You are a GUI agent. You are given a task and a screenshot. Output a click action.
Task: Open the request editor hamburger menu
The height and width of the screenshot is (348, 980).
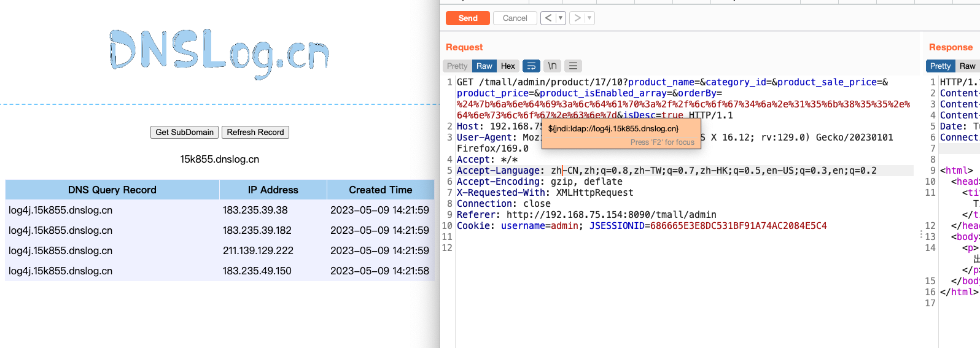coord(573,66)
